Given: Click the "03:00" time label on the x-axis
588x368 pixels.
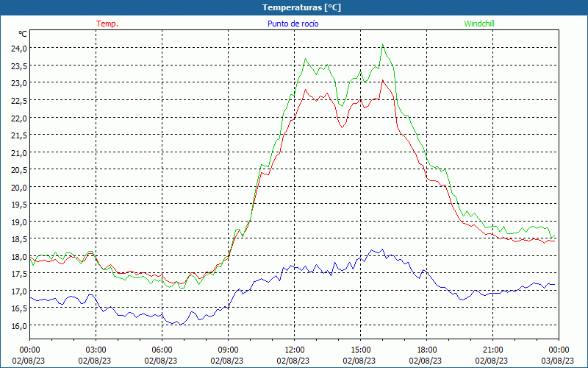Looking at the screenshot, I should tap(96, 350).
